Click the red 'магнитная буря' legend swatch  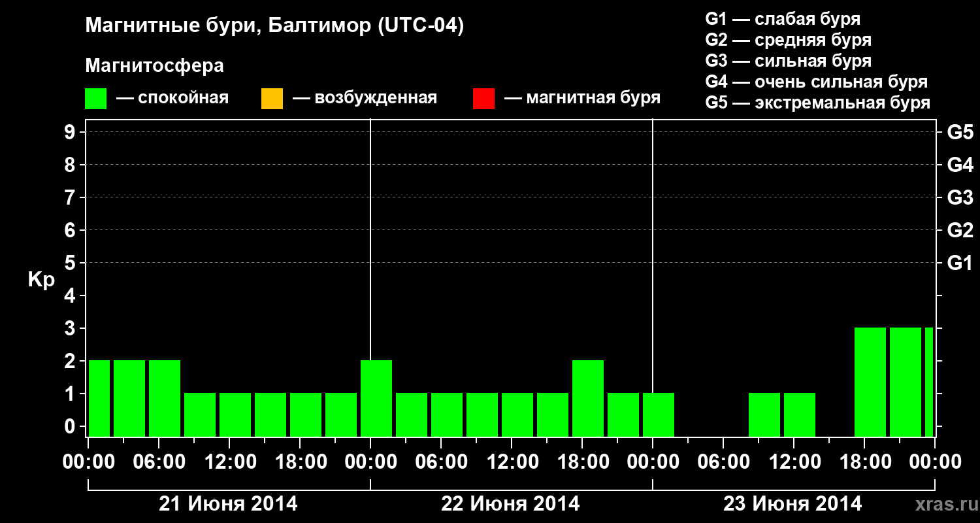click(483, 99)
